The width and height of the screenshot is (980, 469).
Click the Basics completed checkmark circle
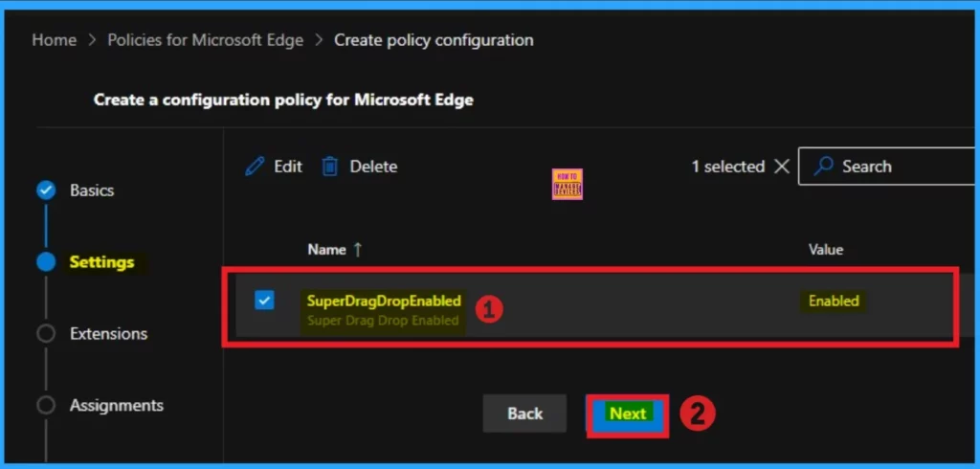[46, 190]
